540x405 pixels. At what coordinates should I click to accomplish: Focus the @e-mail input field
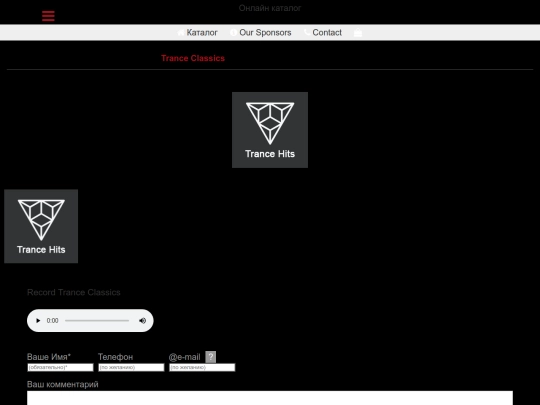[x=202, y=367]
